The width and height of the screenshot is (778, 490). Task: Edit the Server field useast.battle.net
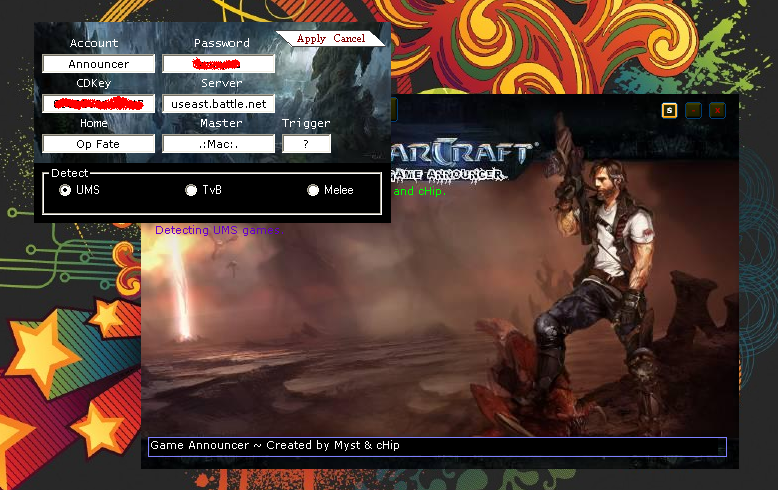click(x=218, y=104)
